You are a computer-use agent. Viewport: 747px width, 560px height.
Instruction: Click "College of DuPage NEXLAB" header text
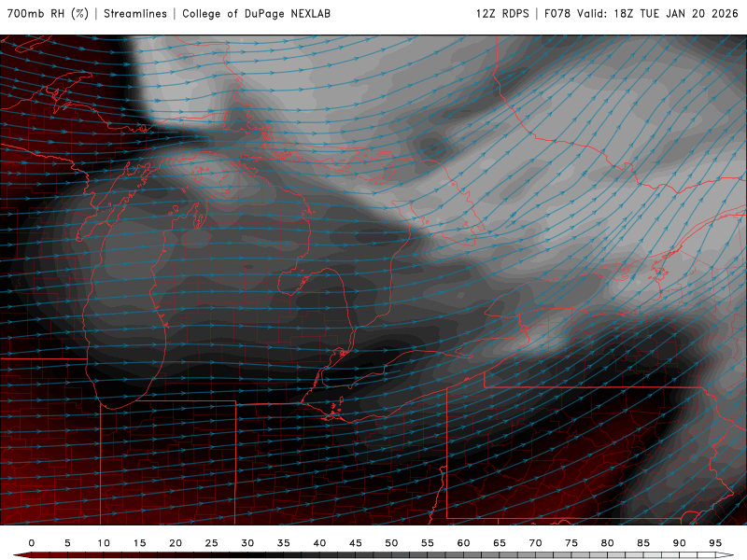click(x=256, y=13)
